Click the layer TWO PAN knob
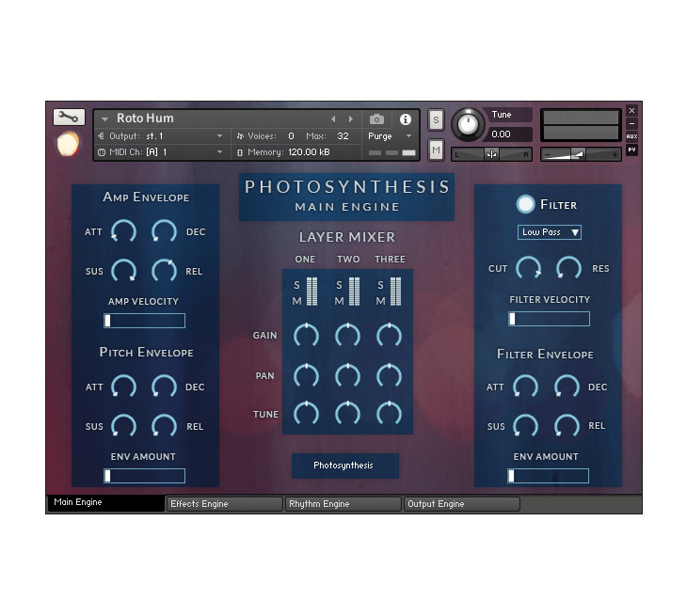The image size is (687, 616). pos(347,375)
